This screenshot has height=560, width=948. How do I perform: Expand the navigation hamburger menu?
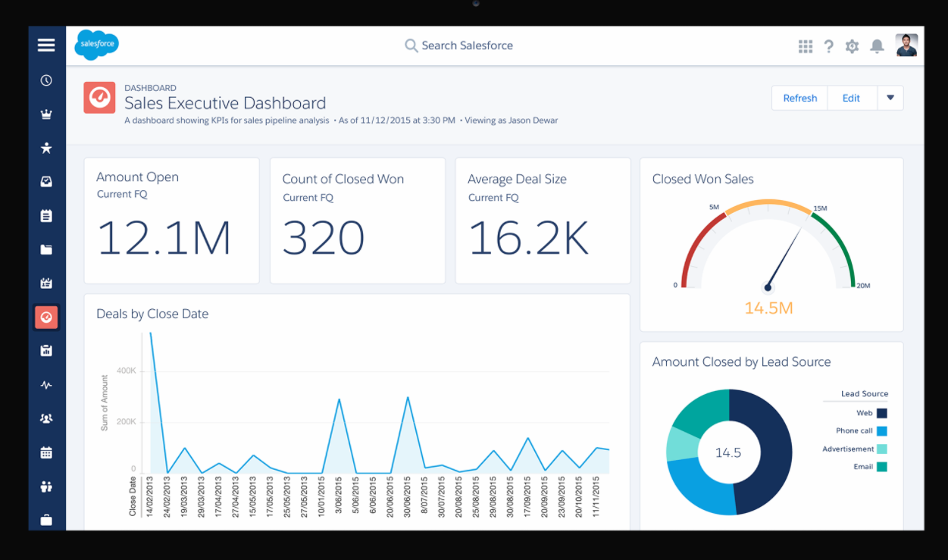tap(46, 45)
